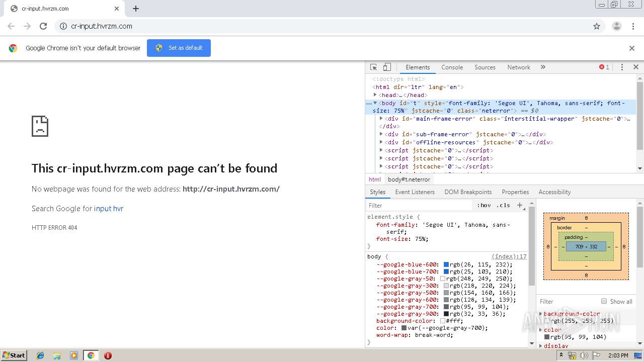This screenshot has height=362, width=644.
Task: Close the DevTools panel
Action: (x=635, y=67)
